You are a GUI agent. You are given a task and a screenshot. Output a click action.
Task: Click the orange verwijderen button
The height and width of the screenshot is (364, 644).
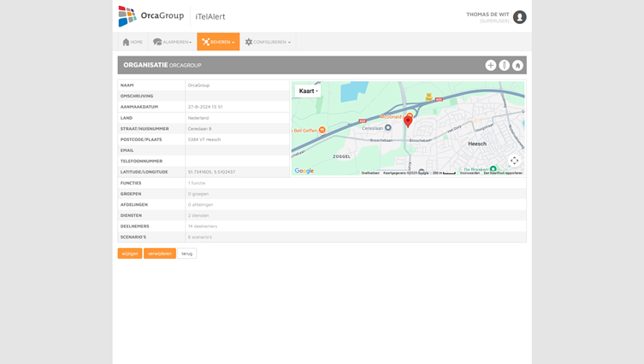[160, 254]
